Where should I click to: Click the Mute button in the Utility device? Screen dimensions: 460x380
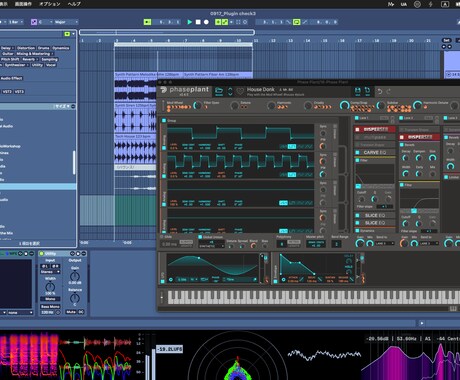coord(71,312)
